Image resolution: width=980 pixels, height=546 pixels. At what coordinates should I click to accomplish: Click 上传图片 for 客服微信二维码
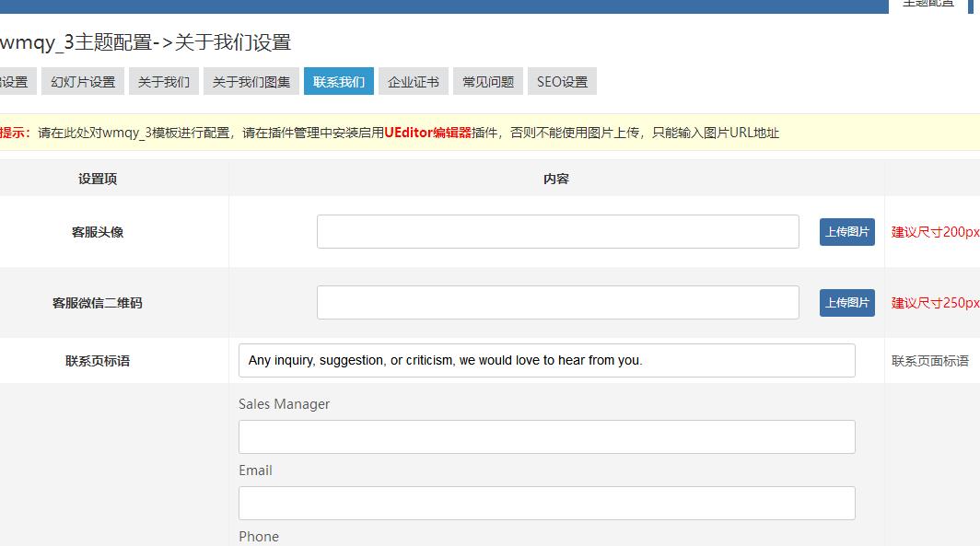click(x=846, y=302)
